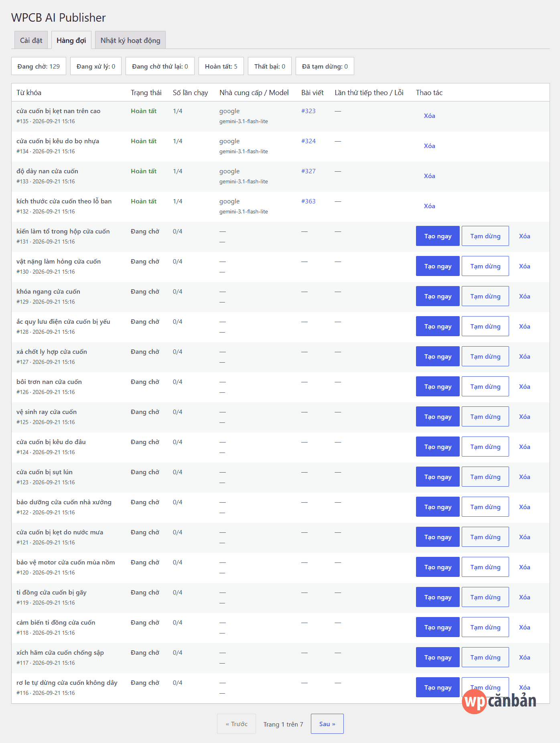Click Tạm dừng for 'ắc quy lưu điện cửa cuốn bị yếu'

click(485, 326)
